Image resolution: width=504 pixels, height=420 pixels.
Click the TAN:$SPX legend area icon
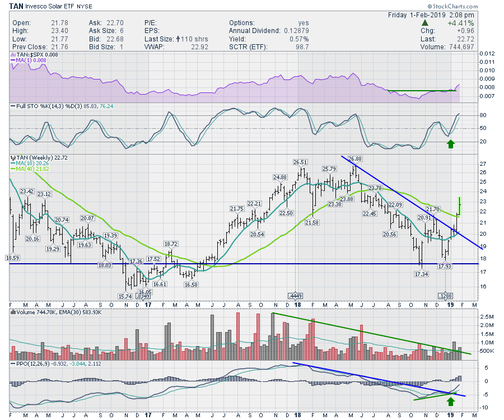coord(13,55)
